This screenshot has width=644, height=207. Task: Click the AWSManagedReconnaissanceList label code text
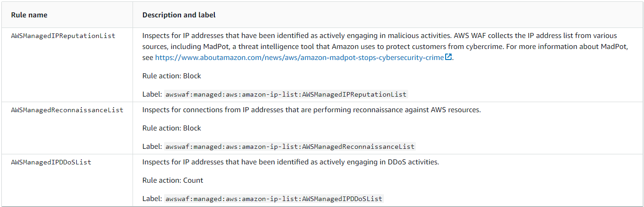coord(290,147)
